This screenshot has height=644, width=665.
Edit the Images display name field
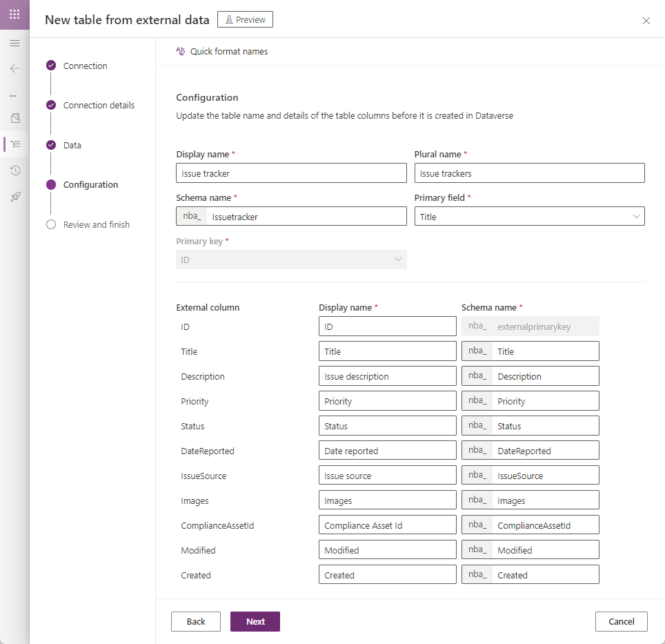pos(387,500)
